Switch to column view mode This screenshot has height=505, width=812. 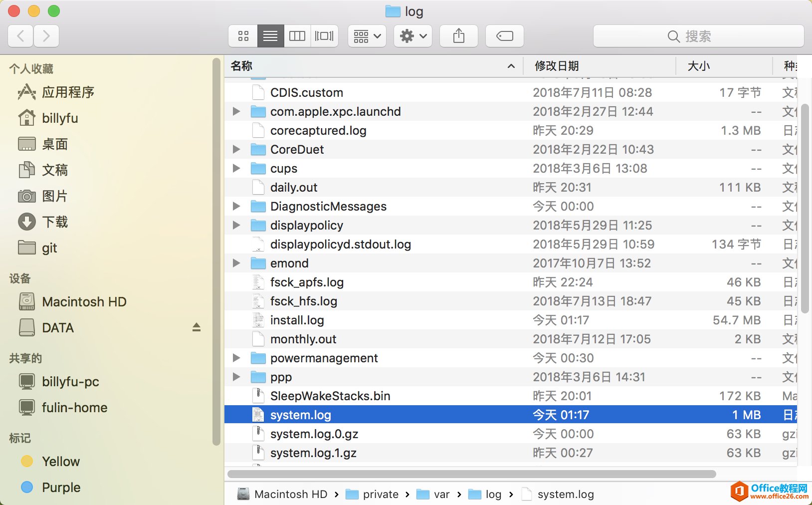297,36
